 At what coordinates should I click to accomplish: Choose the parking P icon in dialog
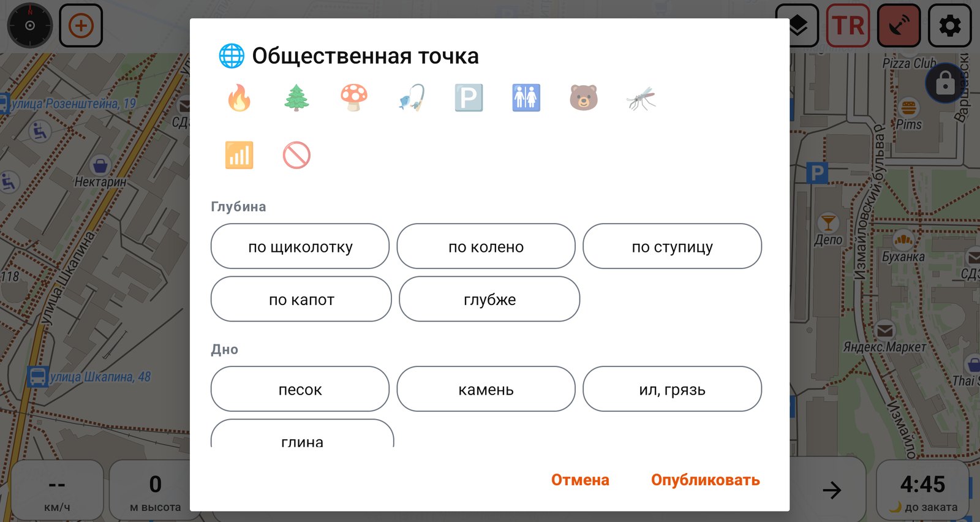469,98
